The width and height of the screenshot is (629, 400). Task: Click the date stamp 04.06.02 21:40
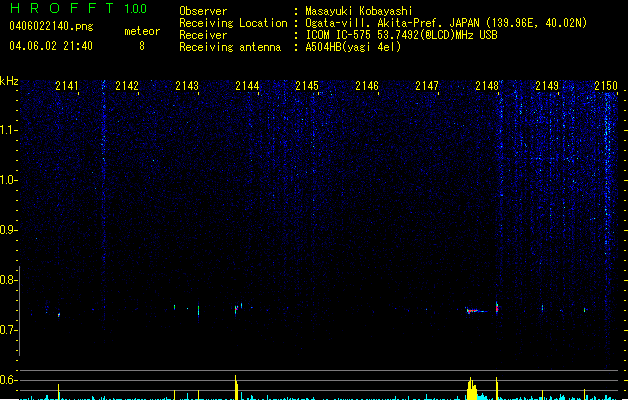[51, 46]
